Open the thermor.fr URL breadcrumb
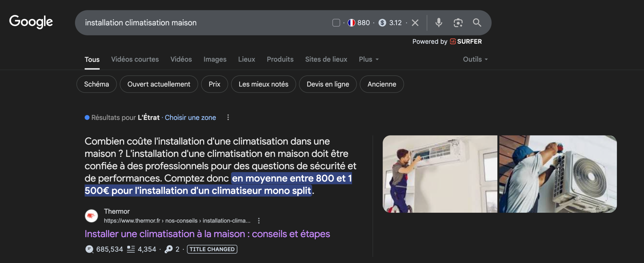The width and height of the screenshot is (644, 263). (x=177, y=221)
